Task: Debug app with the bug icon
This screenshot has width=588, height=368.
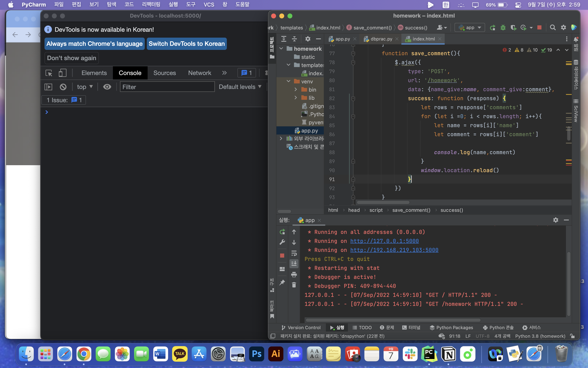Action: click(503, 28)
